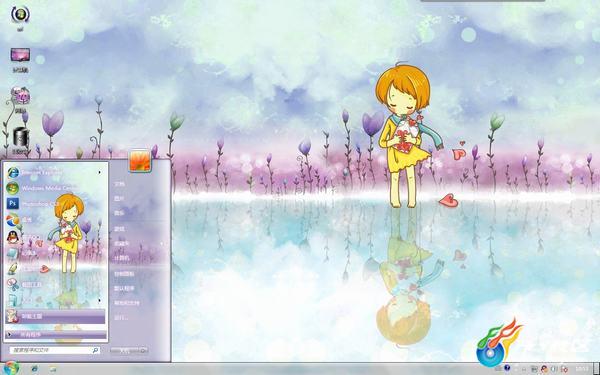Launch the Snipping Tool scissors icon
600x375 pixels.
click(x=13, y=284)
